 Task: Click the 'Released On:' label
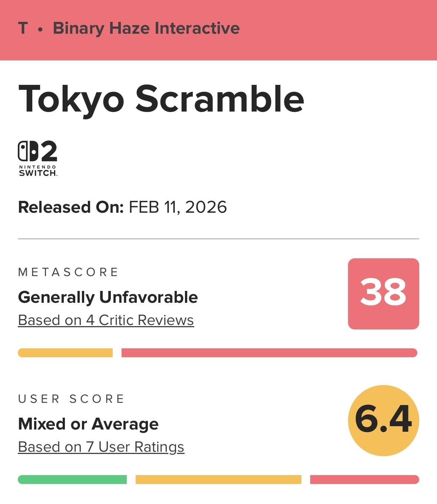pos(70,207)
